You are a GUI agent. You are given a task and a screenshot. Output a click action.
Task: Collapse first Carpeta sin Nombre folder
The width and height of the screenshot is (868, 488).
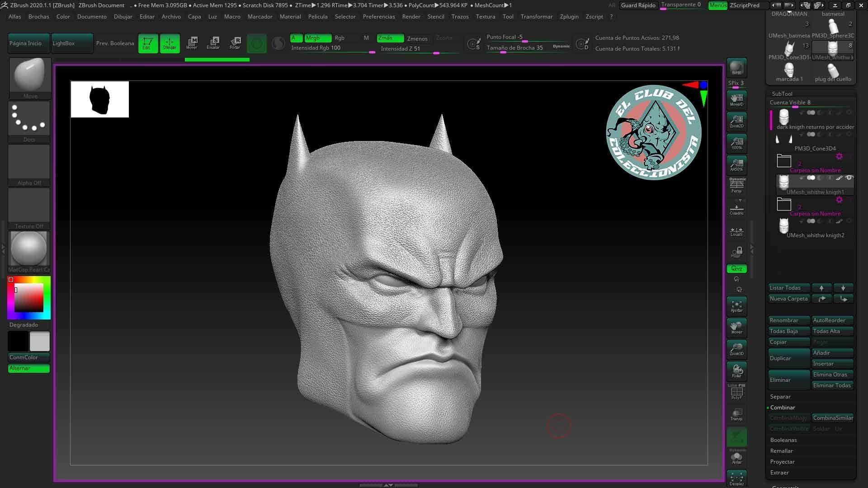pos(784,161)
